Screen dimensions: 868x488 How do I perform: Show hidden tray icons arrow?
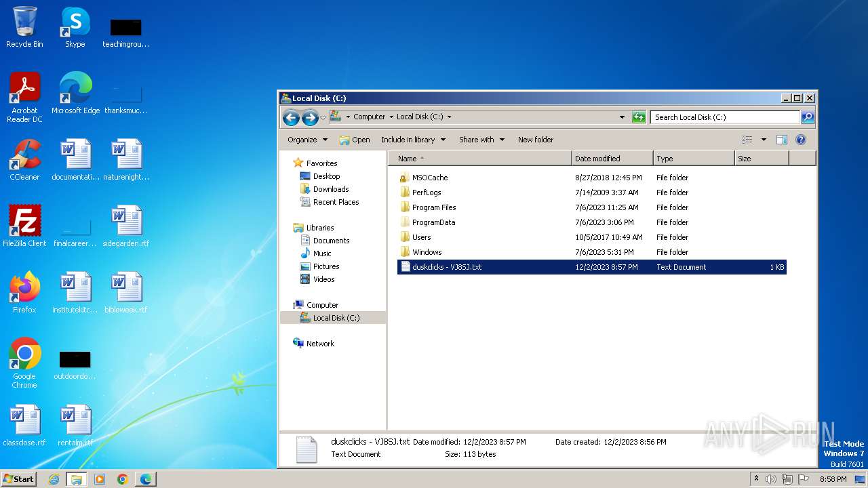[756, 479]
